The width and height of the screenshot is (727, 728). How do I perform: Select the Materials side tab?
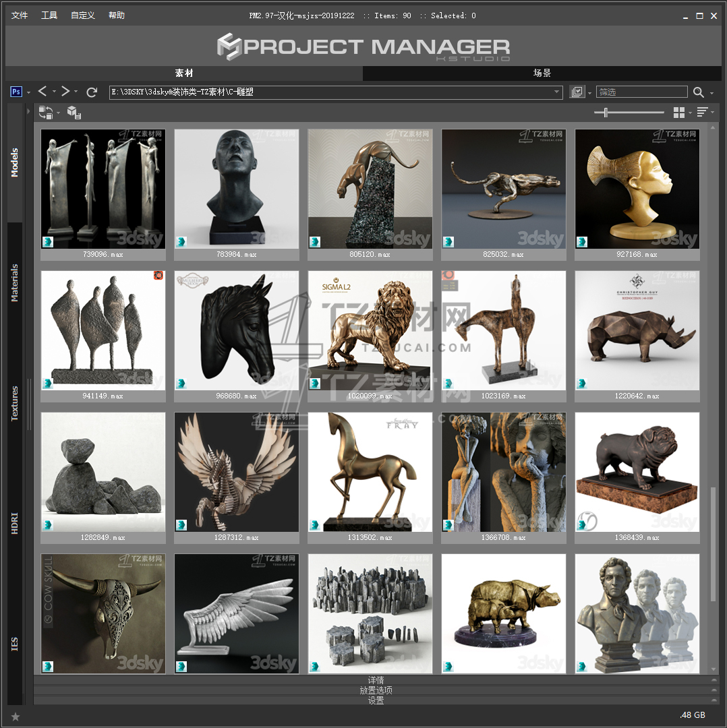[x=15, y=283]
